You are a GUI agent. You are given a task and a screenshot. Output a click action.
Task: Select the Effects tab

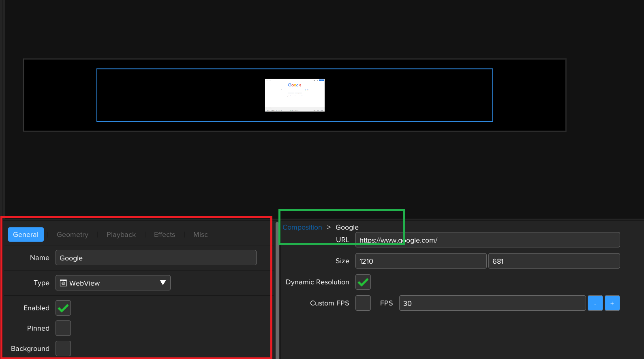pyautogui.click(x=164, y=234)
